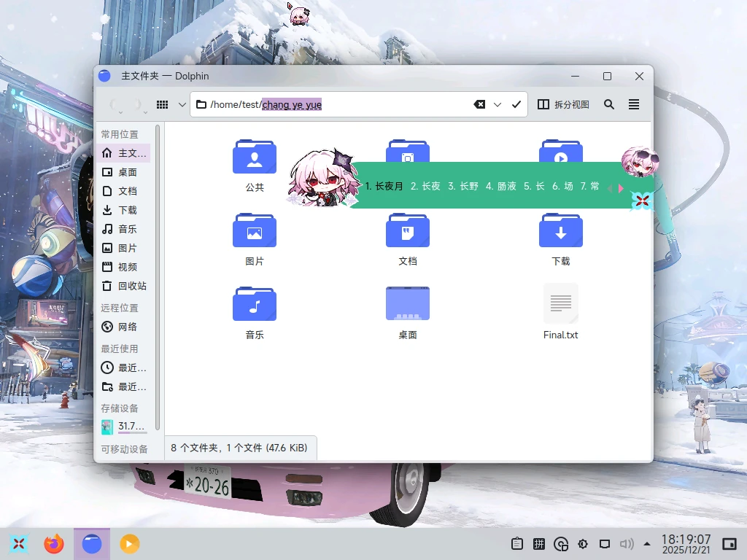Open the first 最近 clock-icon entry
The width and height of the screenshot is (747, 560).
click(x=124, y=367)
